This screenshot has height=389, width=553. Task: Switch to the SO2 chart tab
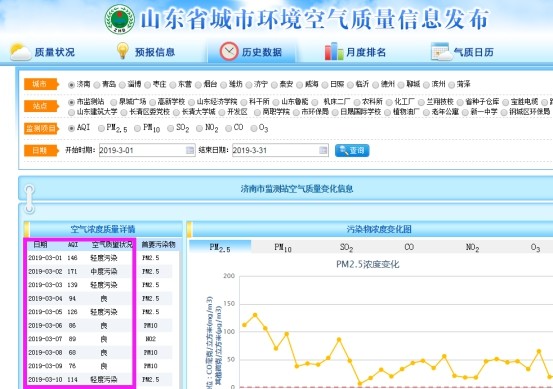coord(346,248)
